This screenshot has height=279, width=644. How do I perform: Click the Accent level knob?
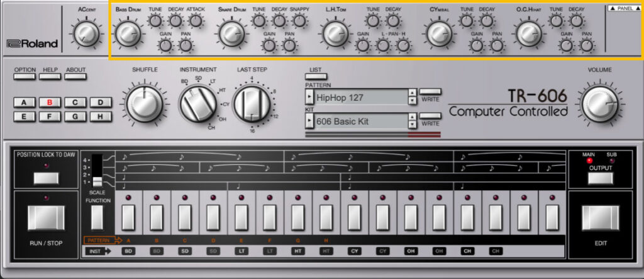[x=87, y=34]
